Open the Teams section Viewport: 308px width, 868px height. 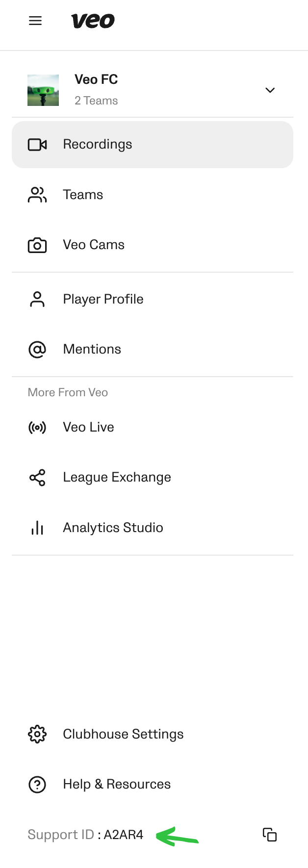point(83,195)
